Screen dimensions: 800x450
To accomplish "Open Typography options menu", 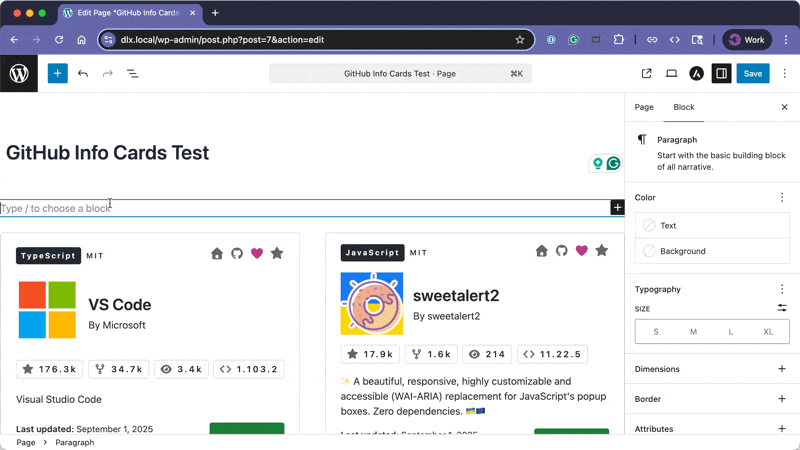I will click(781, 289).
